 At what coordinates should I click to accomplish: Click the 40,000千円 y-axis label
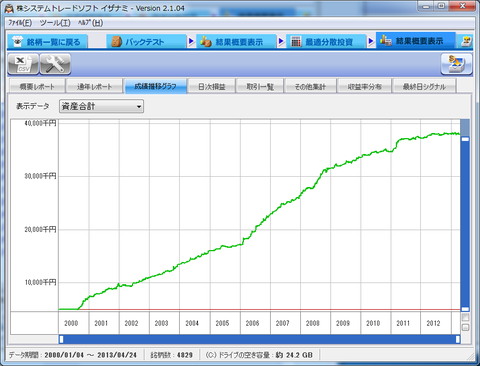click(x=40, y=123)
